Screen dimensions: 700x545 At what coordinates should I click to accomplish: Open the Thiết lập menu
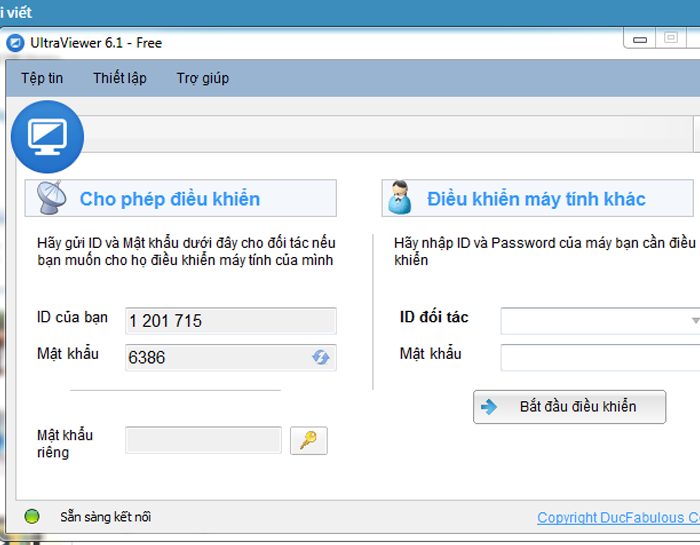point(120,78)
